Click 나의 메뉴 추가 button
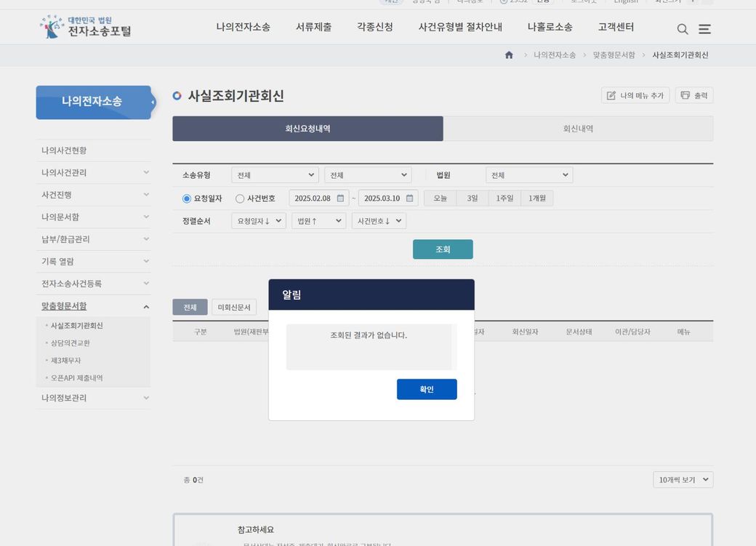 click(x=635, y=95)
